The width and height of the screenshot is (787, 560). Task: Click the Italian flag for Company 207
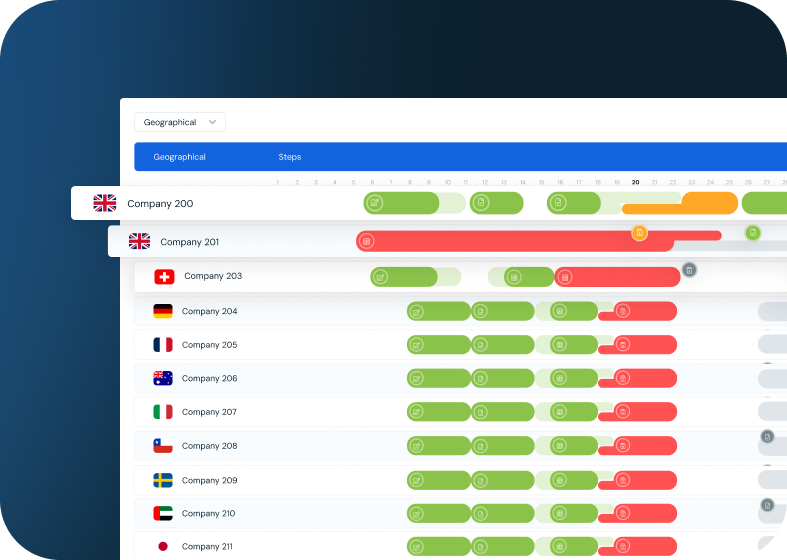pos(163,412)
